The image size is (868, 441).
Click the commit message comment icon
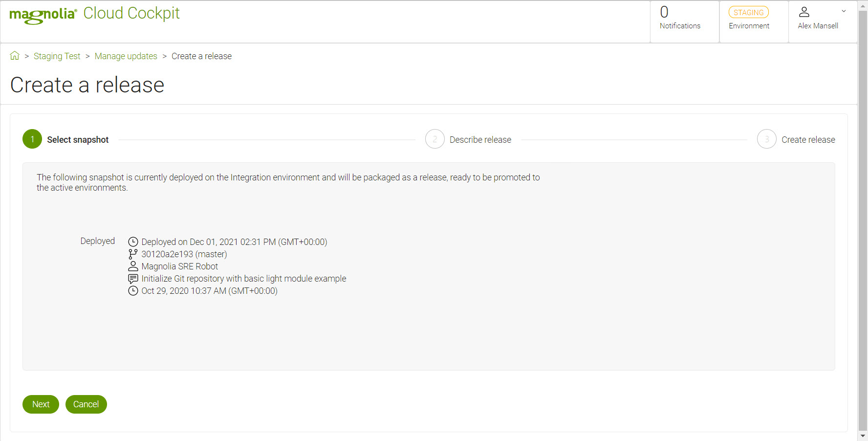(x=133, y=279)
